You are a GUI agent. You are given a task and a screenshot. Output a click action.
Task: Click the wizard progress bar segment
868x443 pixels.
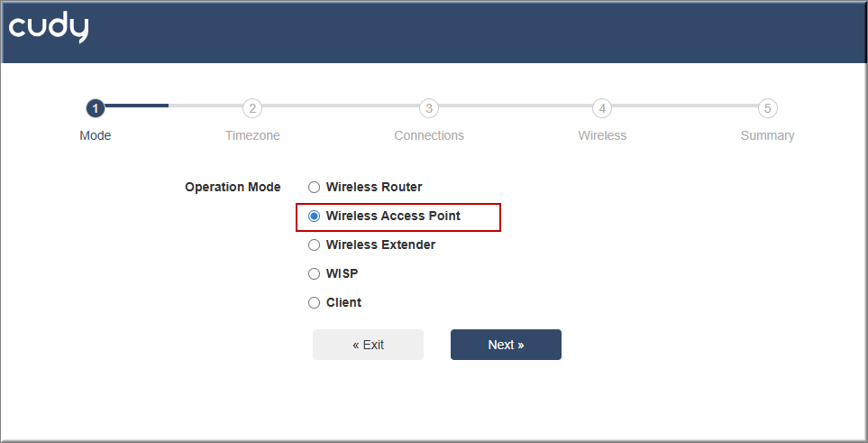[137, 106]
